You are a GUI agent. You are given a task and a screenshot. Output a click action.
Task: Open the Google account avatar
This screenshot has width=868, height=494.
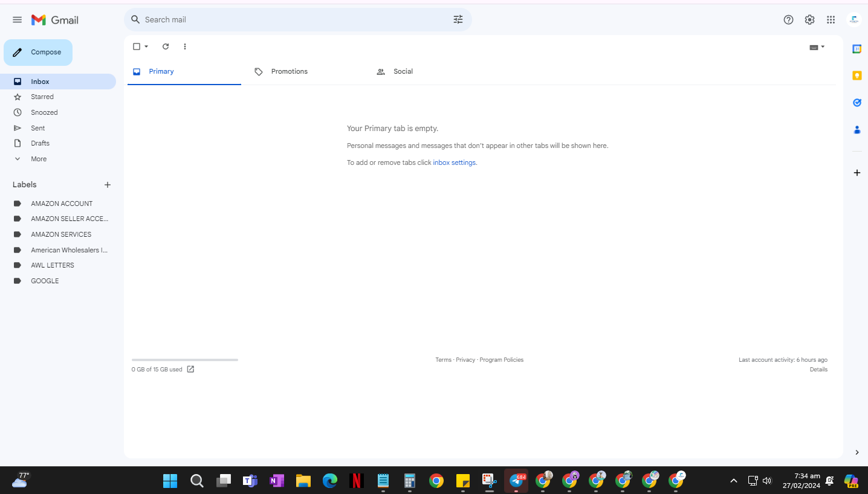tap(853, 20)
